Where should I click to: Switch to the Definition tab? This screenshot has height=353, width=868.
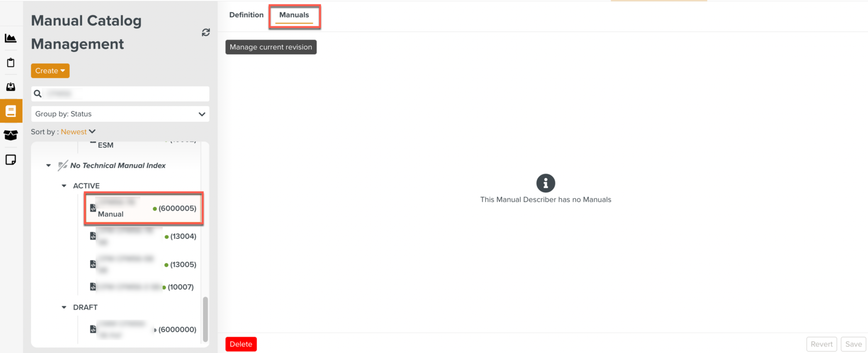pyautogui.click(x=246, y=15)
